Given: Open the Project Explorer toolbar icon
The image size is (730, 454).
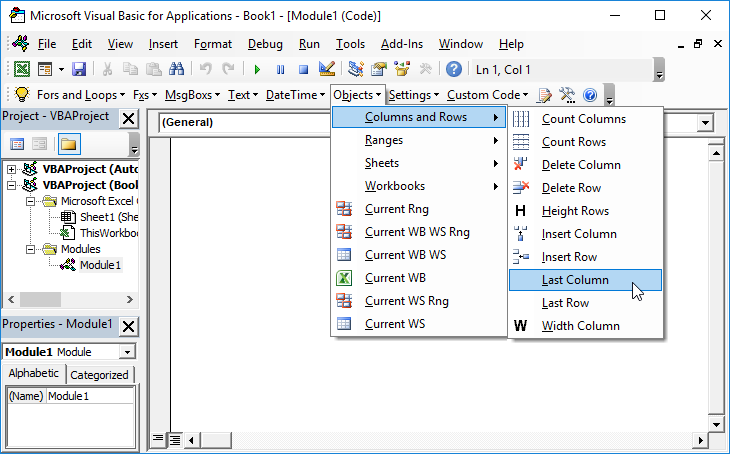Looking at the screenshot, I should [x=356, y=69].
